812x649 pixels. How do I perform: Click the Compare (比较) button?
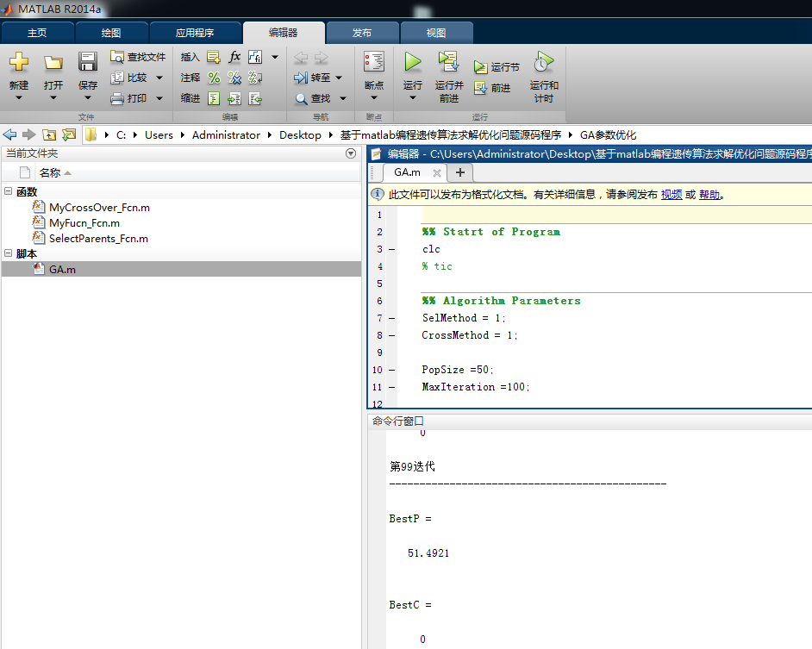129,78
